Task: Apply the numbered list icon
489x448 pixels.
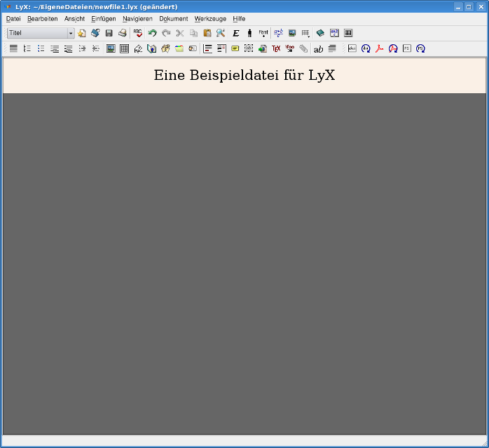Action: (27, 48)
